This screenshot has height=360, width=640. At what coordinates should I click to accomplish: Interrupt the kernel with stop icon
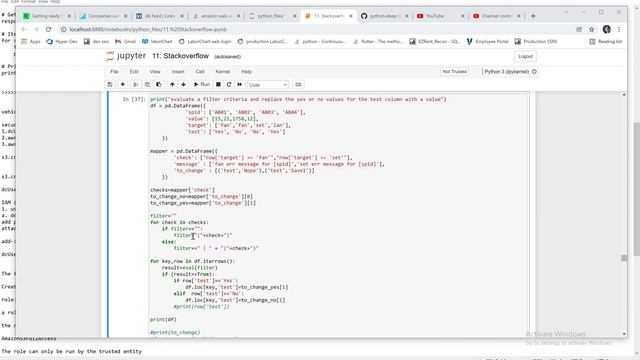click(x=218, y=84)
